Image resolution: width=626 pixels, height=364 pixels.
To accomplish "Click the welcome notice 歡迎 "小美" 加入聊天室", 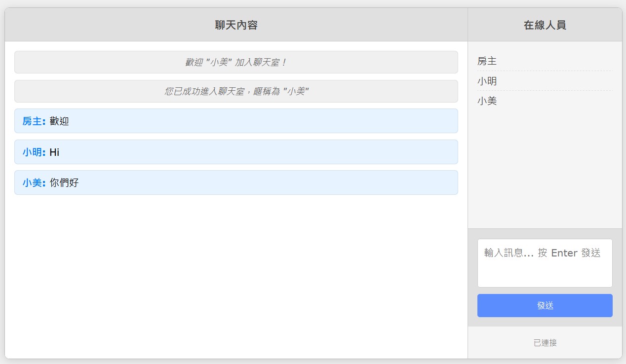I will [236, 62].
